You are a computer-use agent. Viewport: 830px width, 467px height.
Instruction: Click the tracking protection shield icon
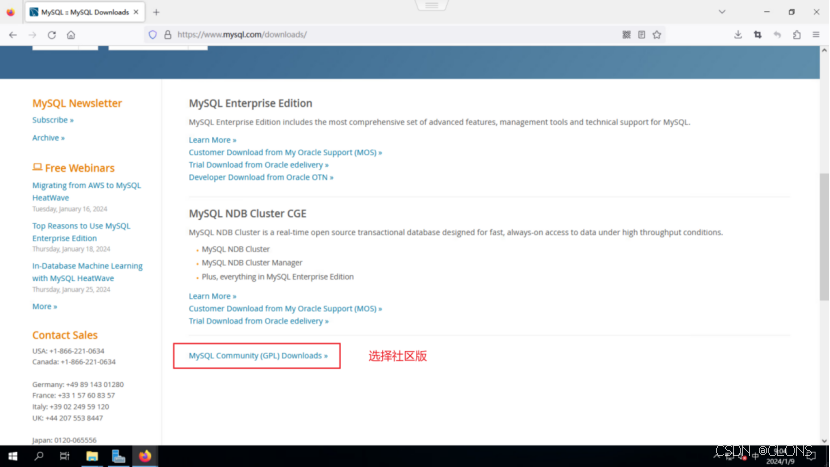[152, 35]
